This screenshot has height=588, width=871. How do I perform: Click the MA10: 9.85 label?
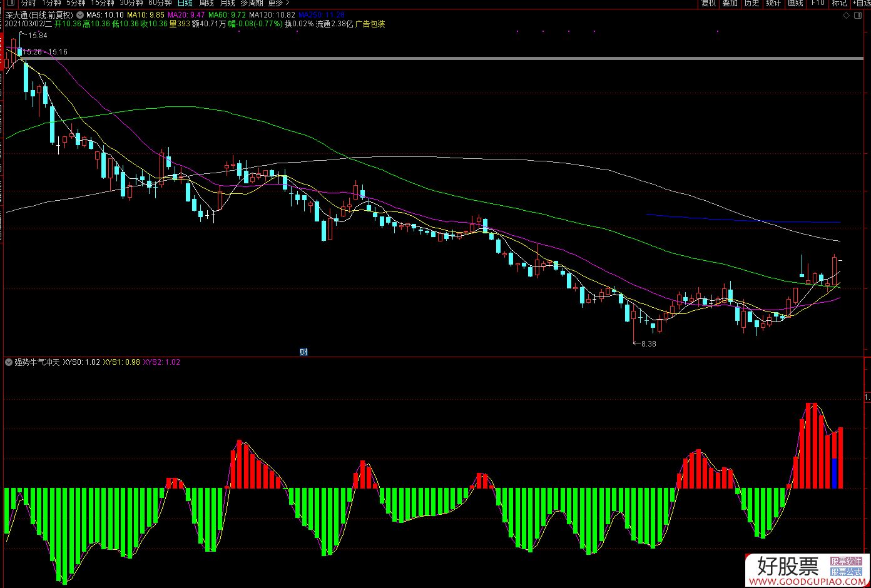click(146, 14)
